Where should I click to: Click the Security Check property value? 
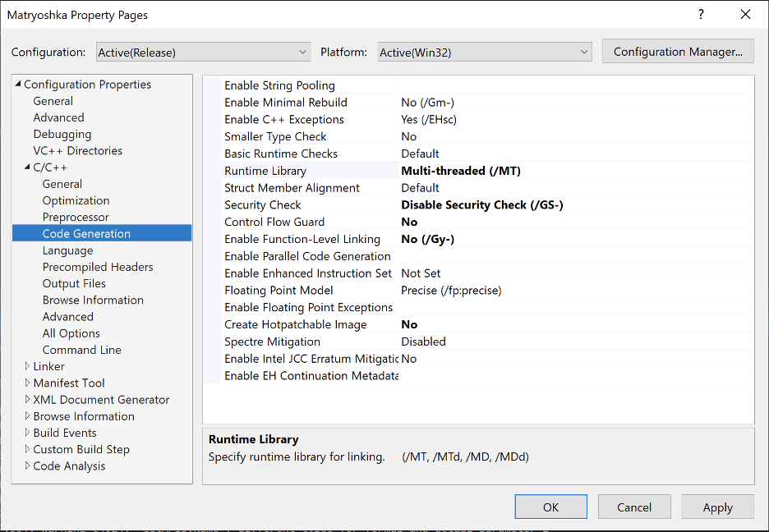[x=481, y=205]
